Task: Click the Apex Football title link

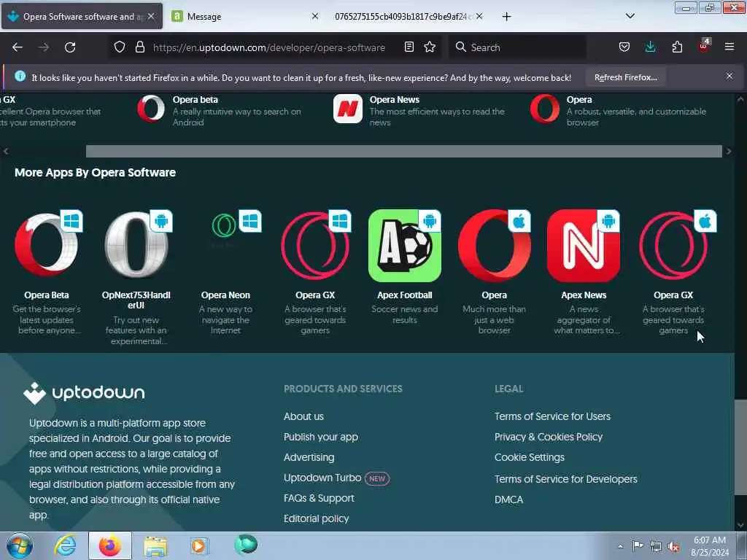Action: (405, 295)
